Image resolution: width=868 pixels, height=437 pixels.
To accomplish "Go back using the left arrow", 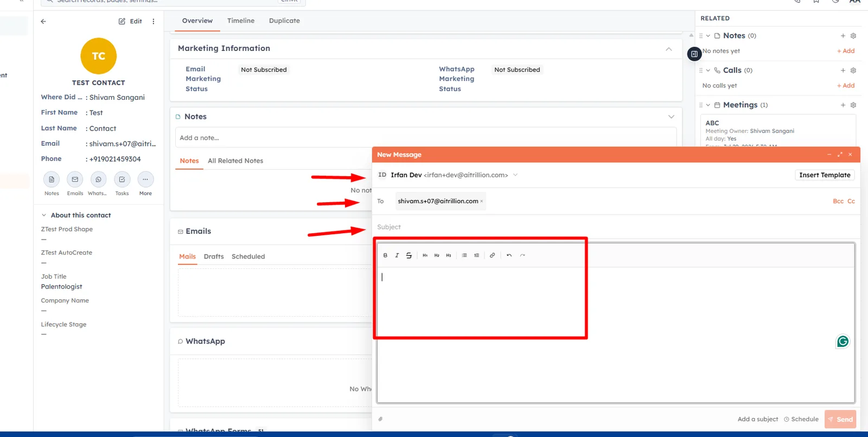I will point(43,22).
